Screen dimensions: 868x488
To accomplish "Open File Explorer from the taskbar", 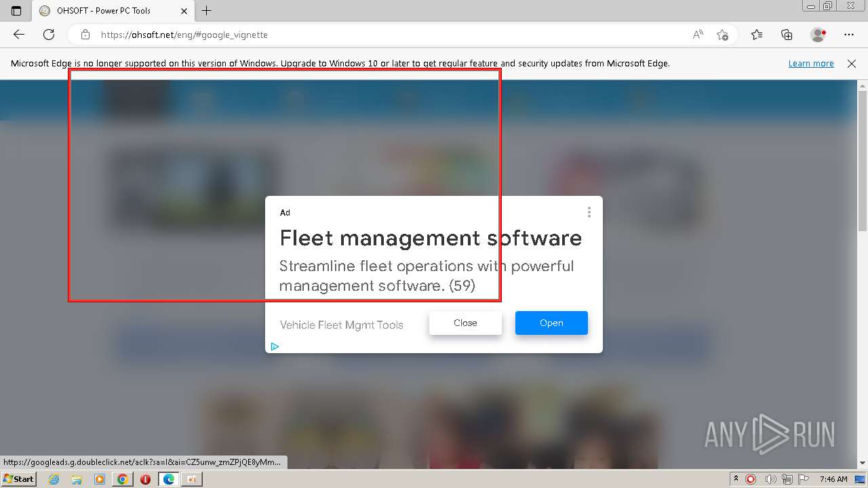I will (x=77, y=479).
